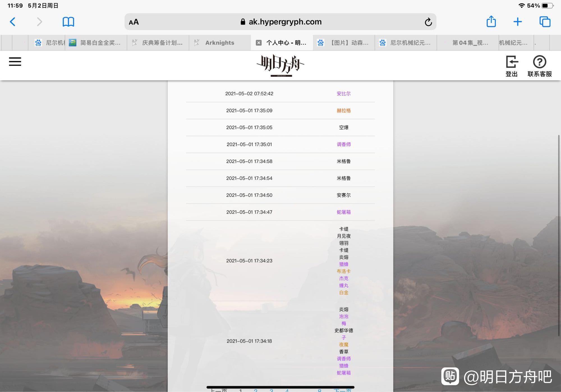
Task: Select timestamp 2021-05-01 17:34:23
Action: point(249,261)
